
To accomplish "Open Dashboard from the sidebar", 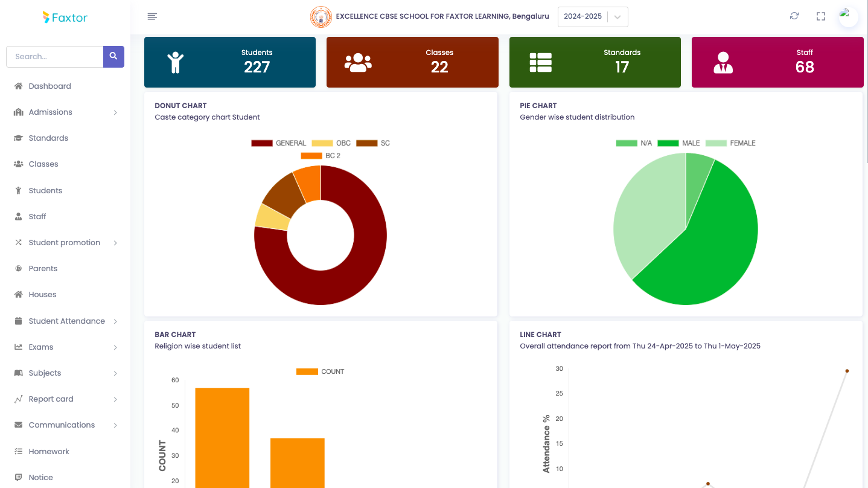I will pyautogui.click(x=49, y=86).
